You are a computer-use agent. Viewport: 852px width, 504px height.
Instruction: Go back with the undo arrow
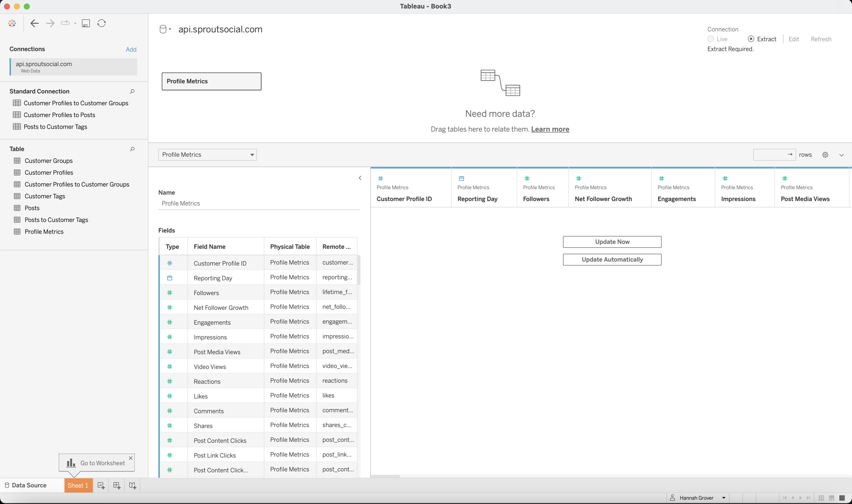(35, 23)
